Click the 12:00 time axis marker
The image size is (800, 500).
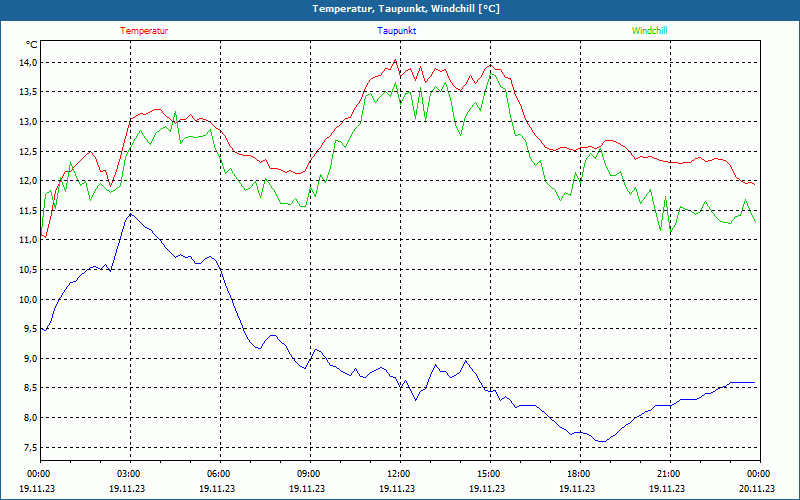click(399, 474)
